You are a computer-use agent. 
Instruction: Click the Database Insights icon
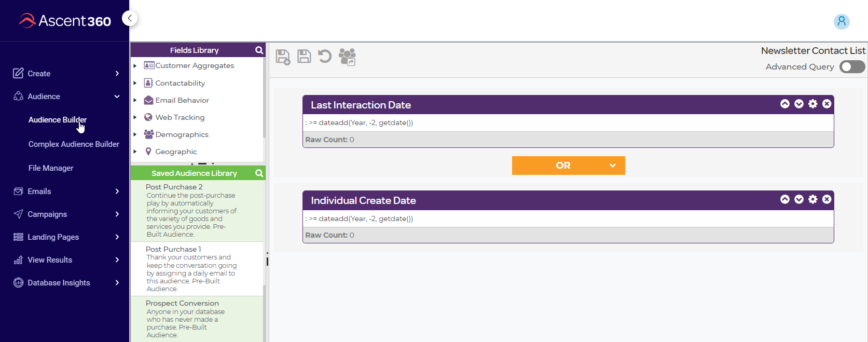[18, 283]
